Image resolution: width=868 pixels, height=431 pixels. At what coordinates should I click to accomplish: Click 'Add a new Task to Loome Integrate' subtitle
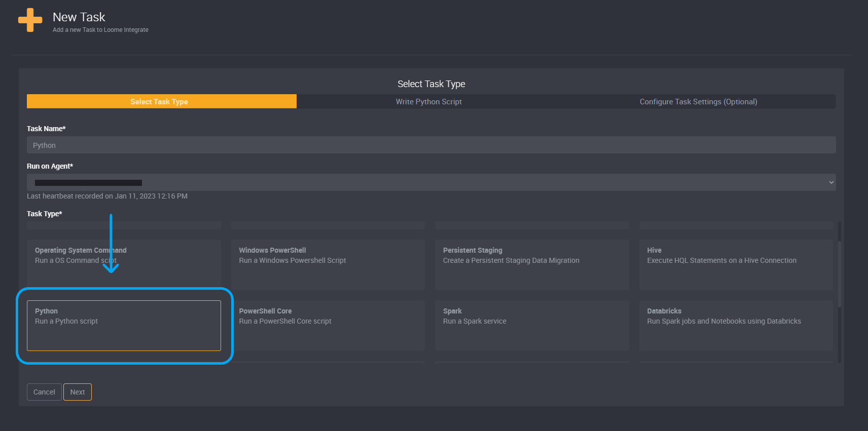pos(100,30)
